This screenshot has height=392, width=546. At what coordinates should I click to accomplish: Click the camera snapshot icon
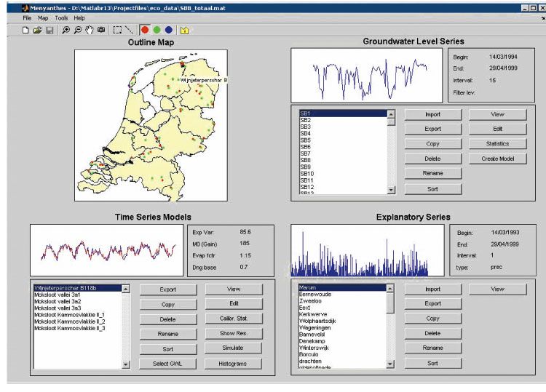click(x=100, y=30)
